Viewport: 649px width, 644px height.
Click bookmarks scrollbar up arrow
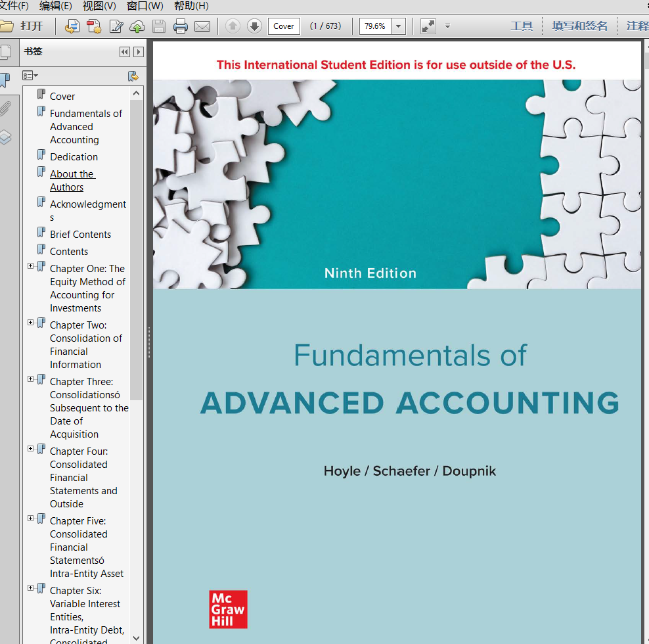click(136, 93)
